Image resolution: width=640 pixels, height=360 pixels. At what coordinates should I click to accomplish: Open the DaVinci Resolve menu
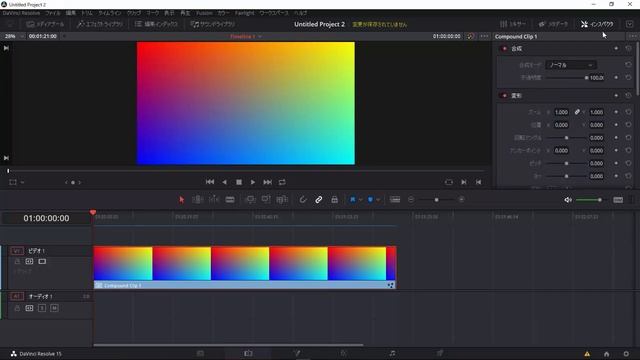coord(21,13)
